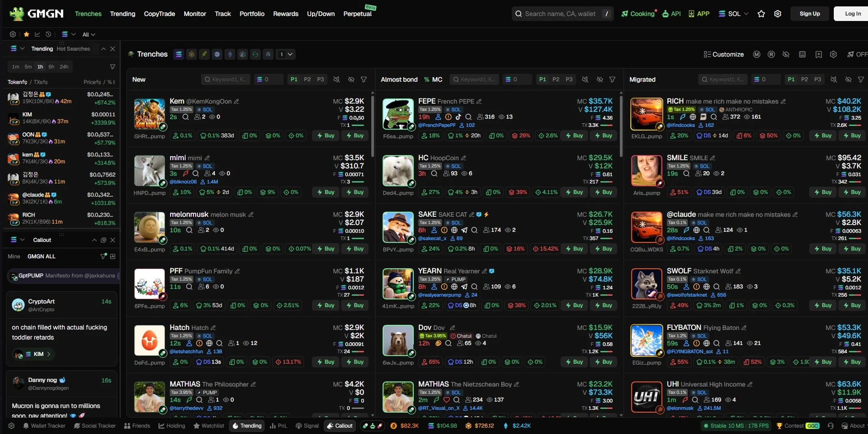Open the keyboard shortcuts icon near Customize
Screen dimensions: 868x434
coord(802,54)
